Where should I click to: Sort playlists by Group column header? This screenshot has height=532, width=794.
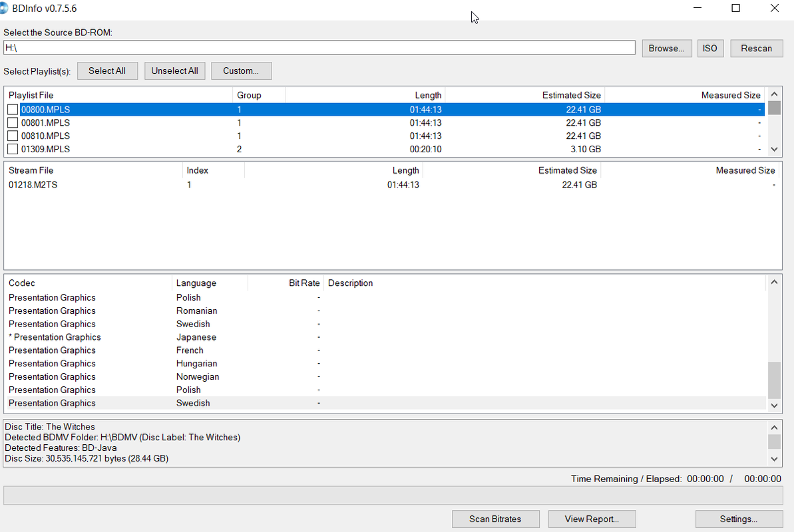[259, 95]
